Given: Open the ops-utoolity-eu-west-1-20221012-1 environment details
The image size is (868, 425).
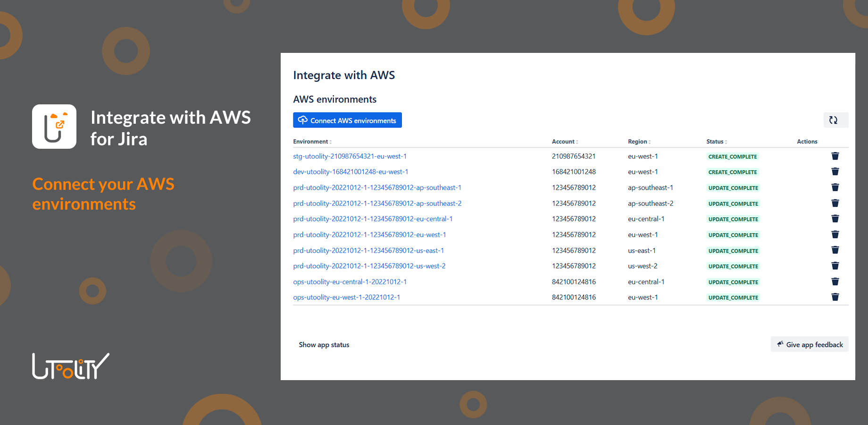Looking at the screenshot, I should point(347,297).
